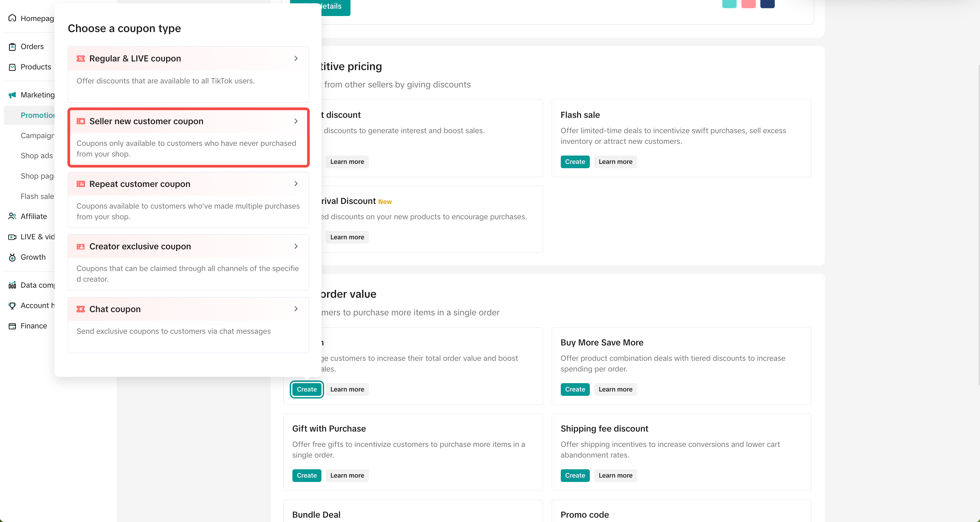Screen dimensions: 980x522
Task: Click the Affiliate people icon
Action: tap(12, 216)
